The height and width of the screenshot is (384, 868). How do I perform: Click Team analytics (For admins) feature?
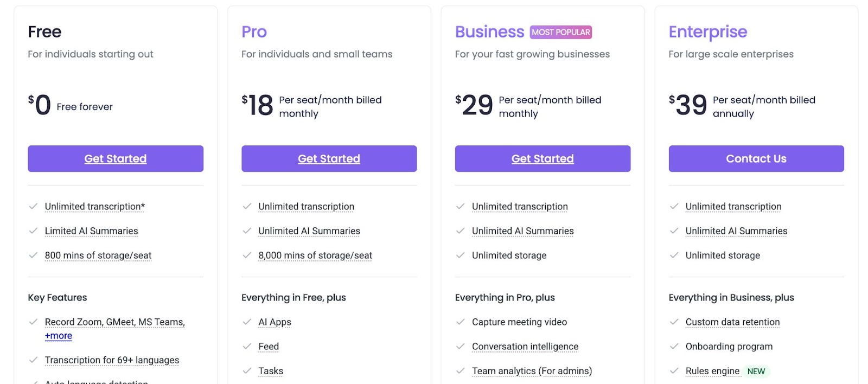(x=532, y=371)
